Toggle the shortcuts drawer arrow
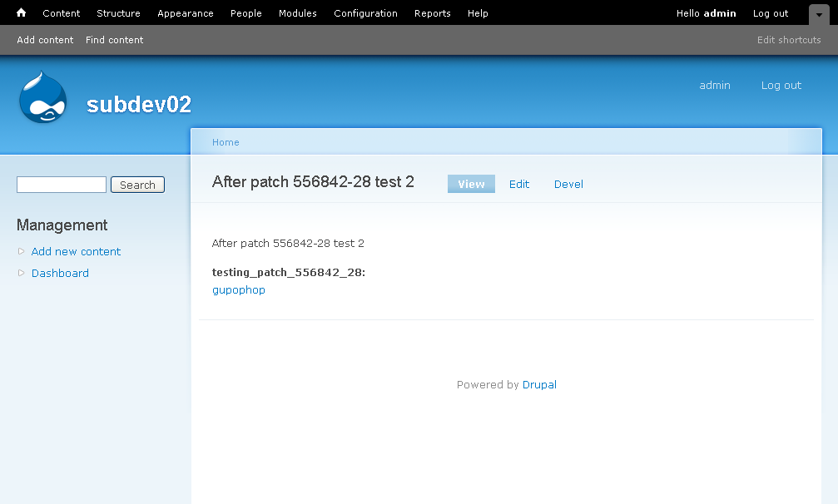838x504 pixels. point(818,14)
